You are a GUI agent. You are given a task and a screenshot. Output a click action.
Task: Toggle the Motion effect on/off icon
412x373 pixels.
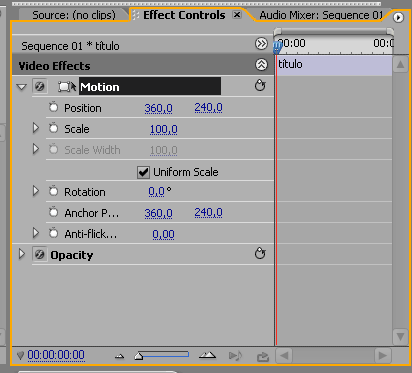point(40,87)
